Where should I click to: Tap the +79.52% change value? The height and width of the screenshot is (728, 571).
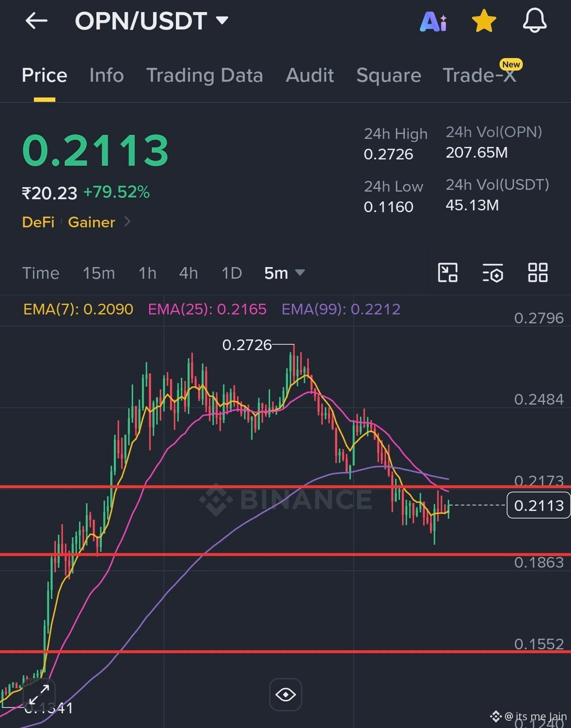point(117,192)
